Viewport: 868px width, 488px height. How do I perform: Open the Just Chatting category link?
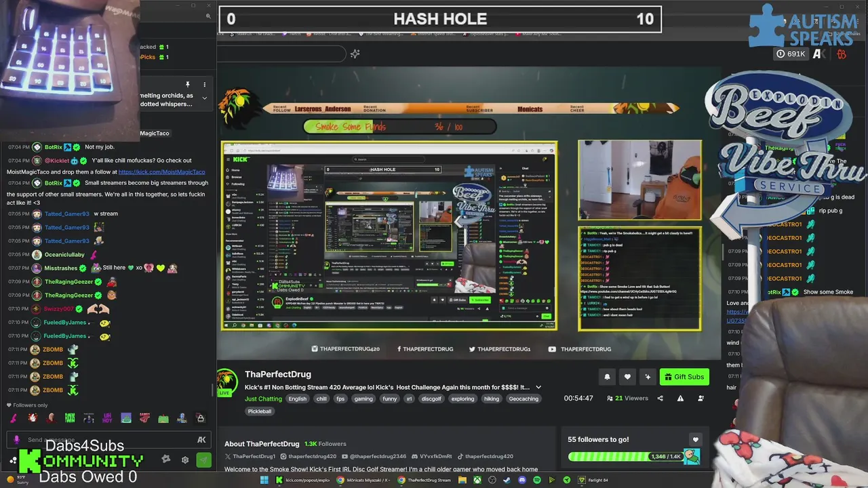263,399
